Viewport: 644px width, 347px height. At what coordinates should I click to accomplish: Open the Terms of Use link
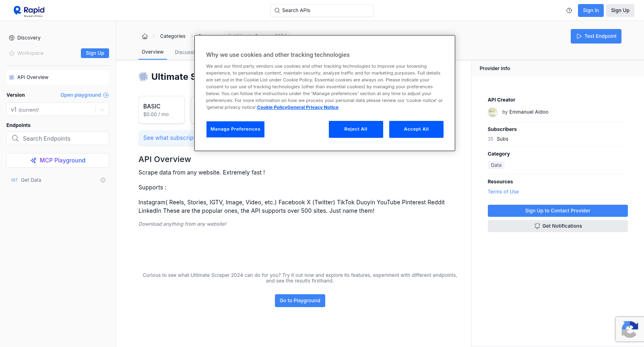coord(503,192)
